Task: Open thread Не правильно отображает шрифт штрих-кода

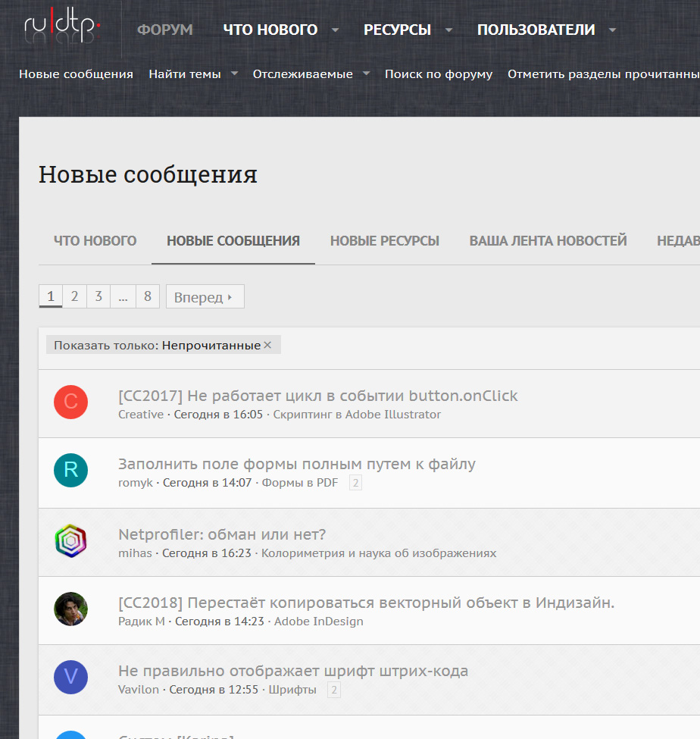Action: tap(293, 671)
